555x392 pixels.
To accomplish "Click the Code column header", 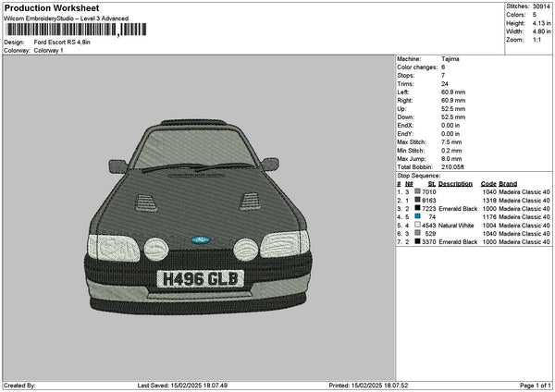I will click(488, 183).
